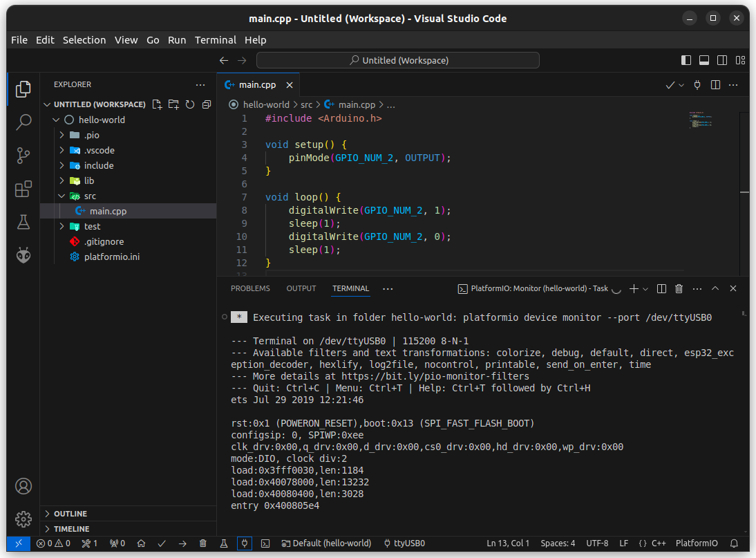The image size is (756, 558).
Task: Kill the terminal with trash icon
Action: click(x=679, y=288)
